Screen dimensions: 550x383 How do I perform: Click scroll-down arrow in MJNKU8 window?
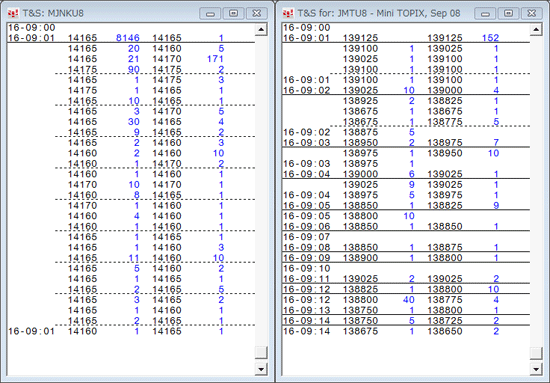coord(261,369)
